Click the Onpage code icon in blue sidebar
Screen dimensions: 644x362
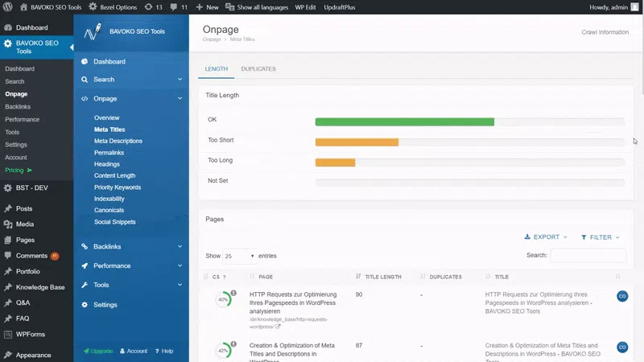pos(85,98)
